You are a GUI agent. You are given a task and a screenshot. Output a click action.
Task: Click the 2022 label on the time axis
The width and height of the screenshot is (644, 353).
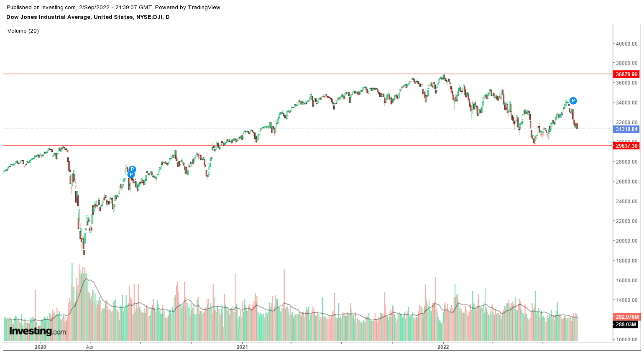click(x=443, y=347)
